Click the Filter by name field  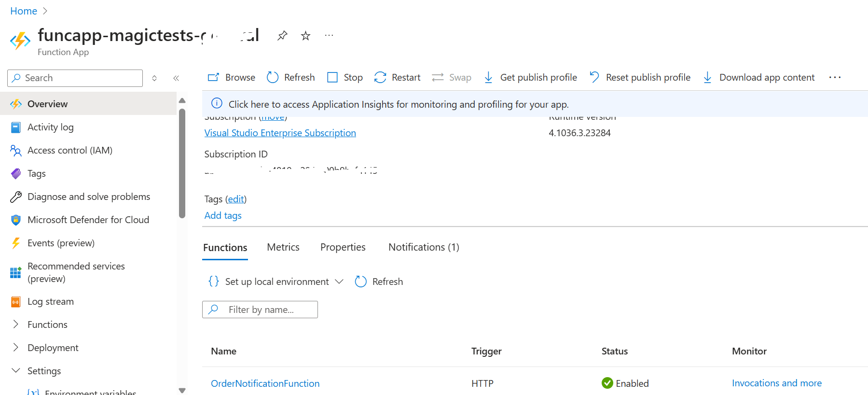tap(260, 310)
